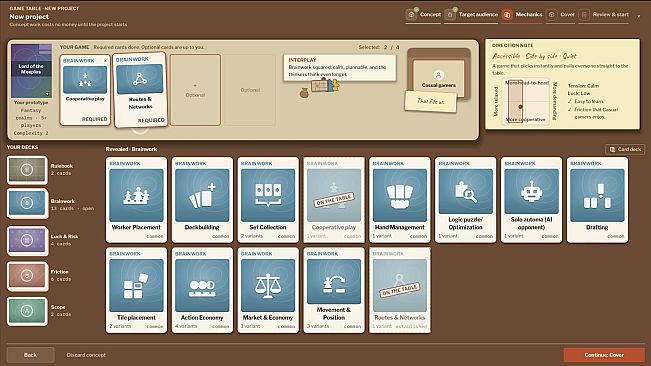Select the Tile placement card
651x366 pixels.
click(136, 290)
